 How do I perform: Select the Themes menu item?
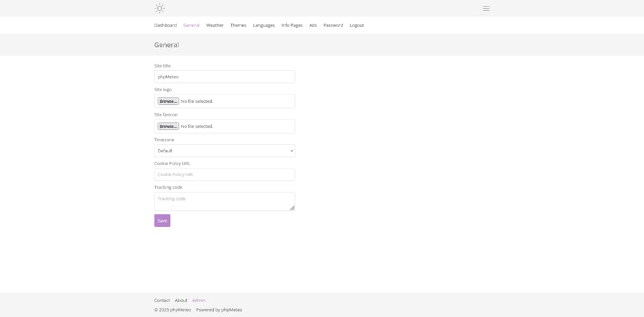238,26
